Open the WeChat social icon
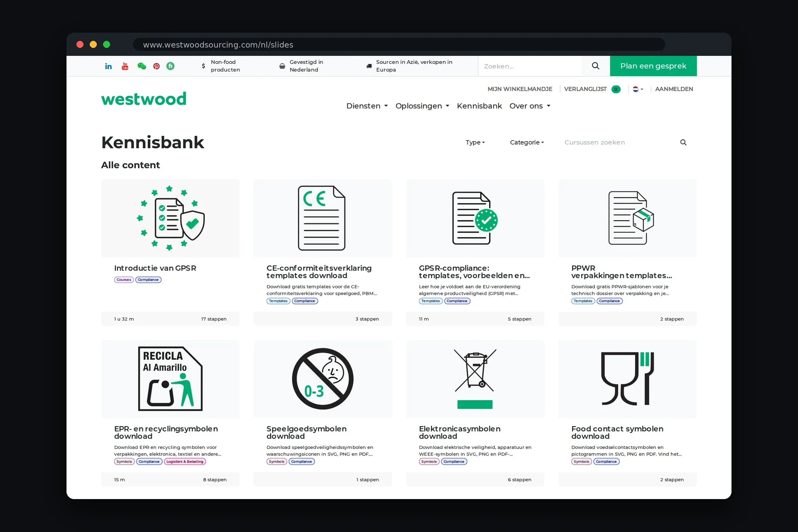The height and width of the screenshot is (532, 798). 142,66
